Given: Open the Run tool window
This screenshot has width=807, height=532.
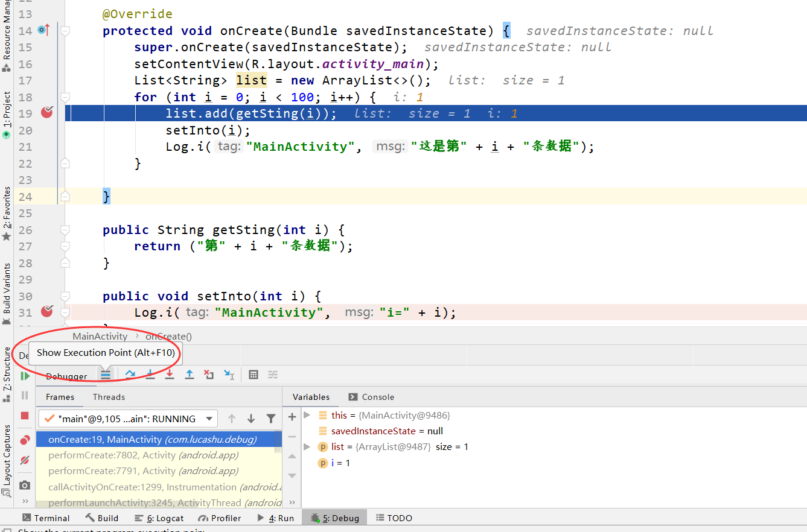Looking at the screenshot, I should pos(275,518).
